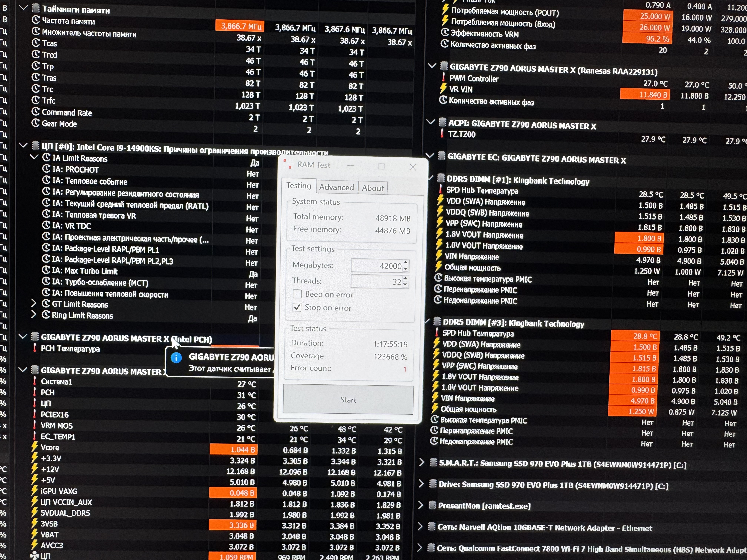Expand PresentMon [ramtest.exe] section
747x560 pixels.
420,505
